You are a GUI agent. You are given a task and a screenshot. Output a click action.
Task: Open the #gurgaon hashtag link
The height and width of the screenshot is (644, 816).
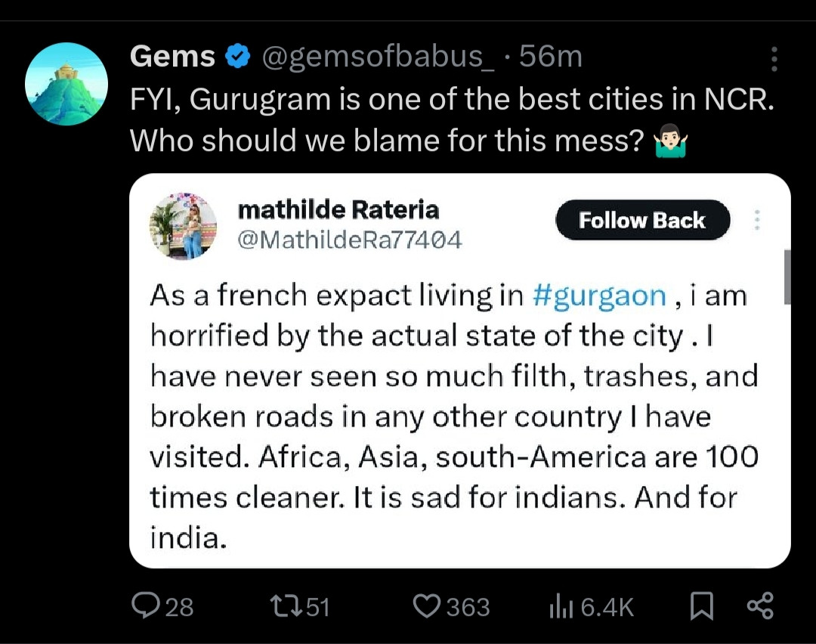(599, 296)
